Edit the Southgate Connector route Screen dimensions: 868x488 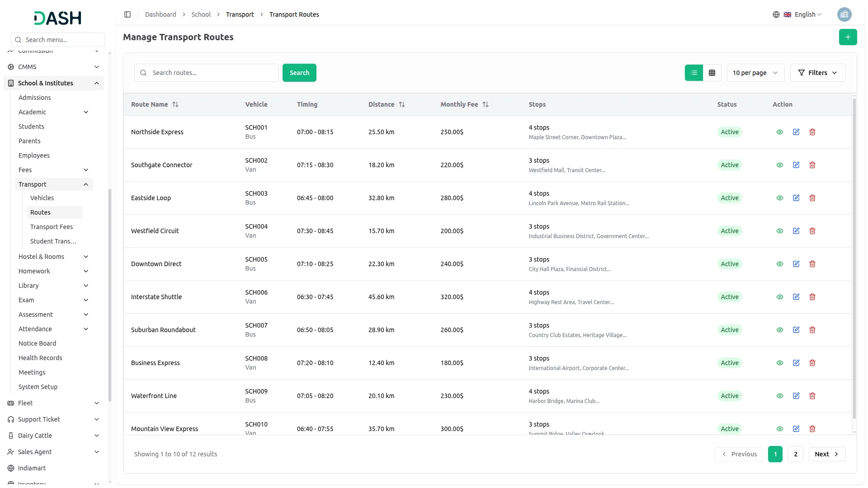(x=796, y=165)
